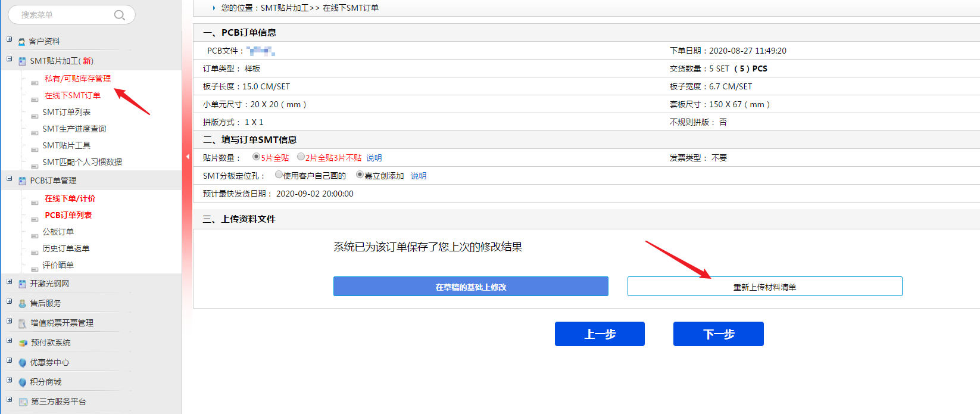Click the 售后服务 icon
Image resolution: width=980 pixels, height=414 pixels.
click(22, 304)
